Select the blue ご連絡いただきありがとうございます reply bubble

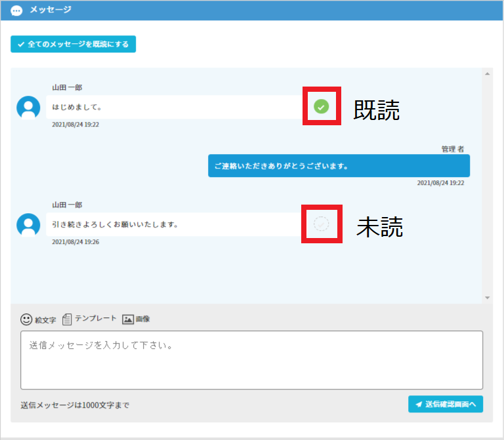pos(339,166)
